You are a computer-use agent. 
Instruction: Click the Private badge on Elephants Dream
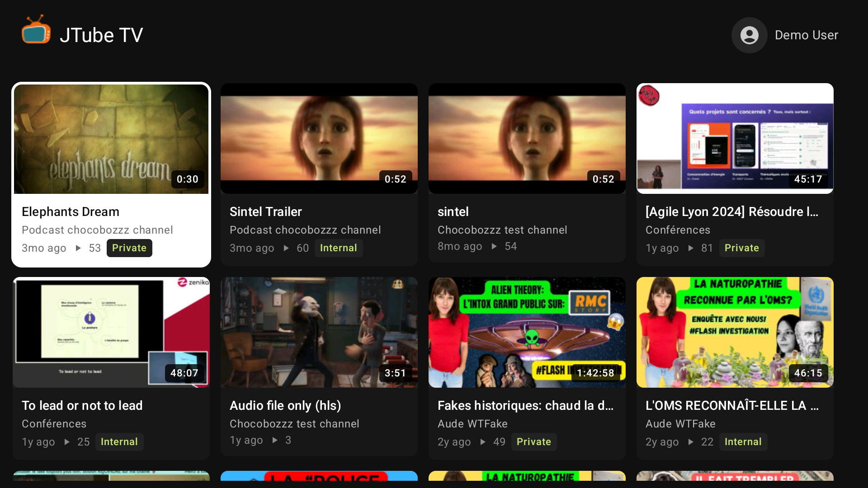click(x=129, y=248)
